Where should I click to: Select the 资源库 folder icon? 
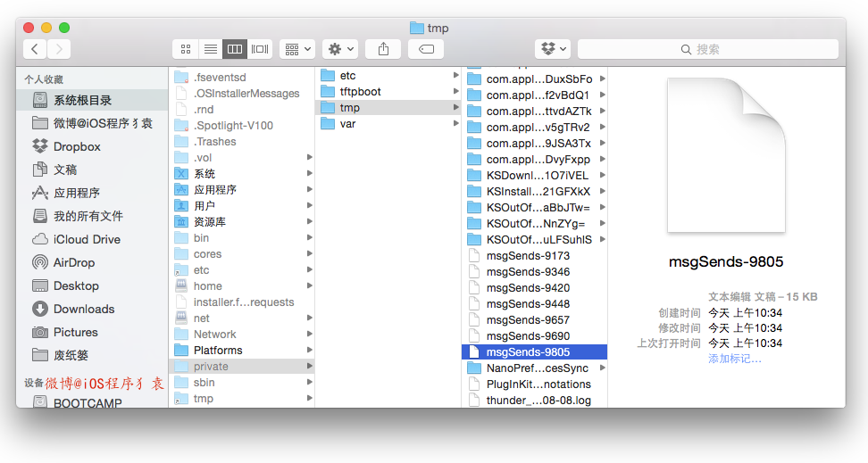[x=181, y=222]
